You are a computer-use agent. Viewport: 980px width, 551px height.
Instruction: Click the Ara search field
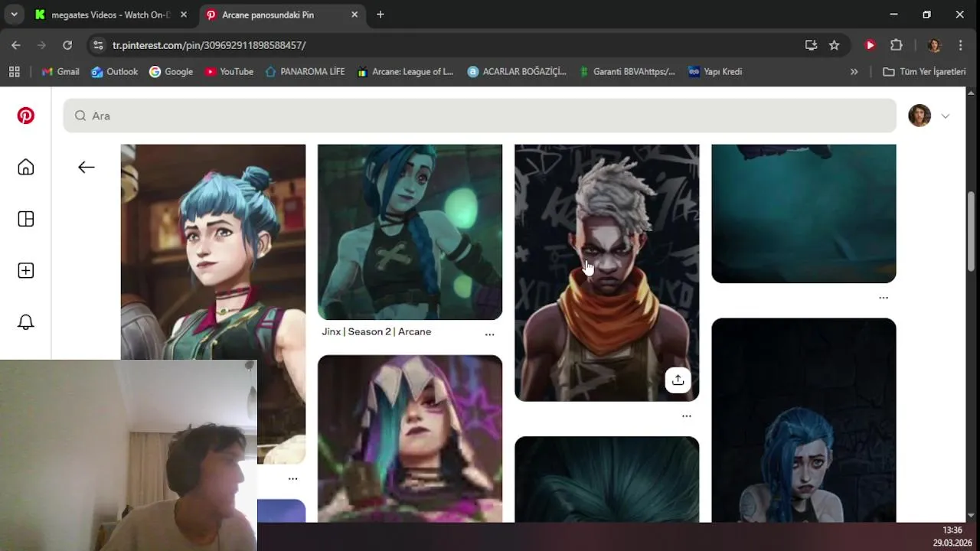(480, 116)
